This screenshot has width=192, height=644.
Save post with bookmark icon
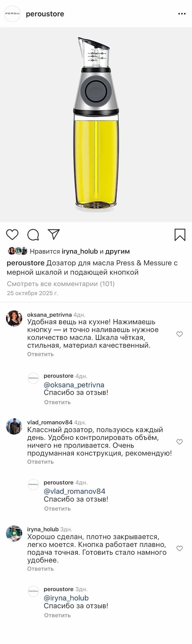180,235
